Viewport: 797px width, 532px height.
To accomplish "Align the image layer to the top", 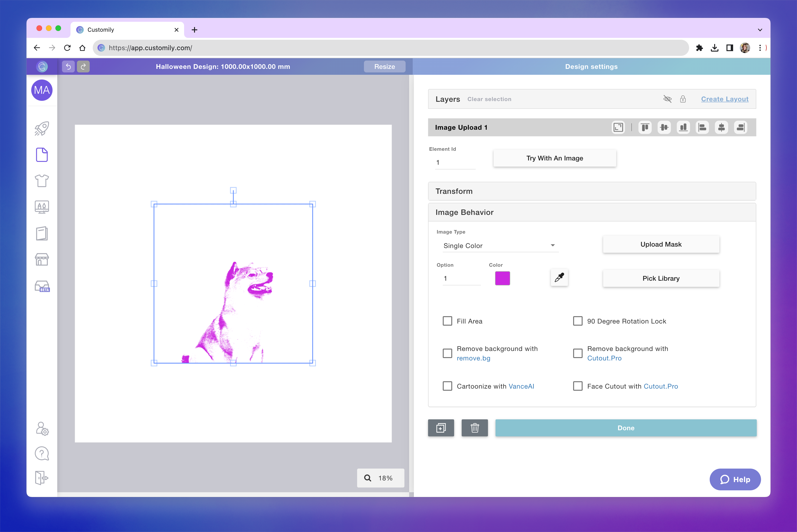I will click(645, 127).
